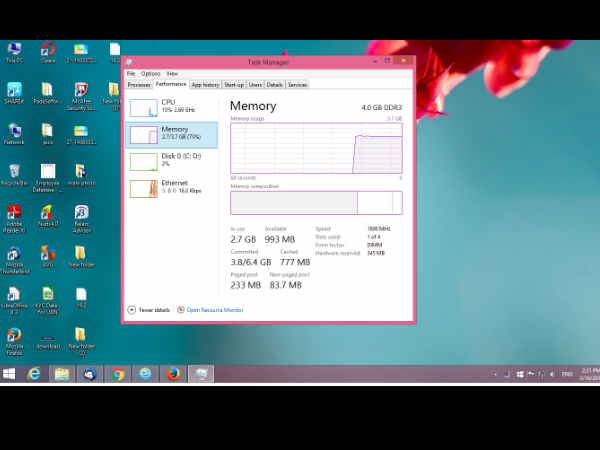Image resolution: width=600 pixels, height=450 pixels.
Task: Open the Network desktop icon
Action: (x=14, y=134)
